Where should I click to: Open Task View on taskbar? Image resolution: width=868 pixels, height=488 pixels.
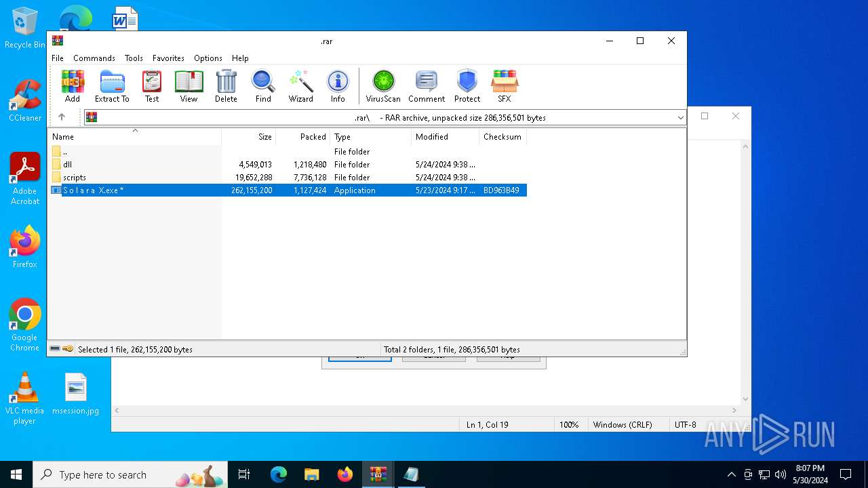[244, 474]
